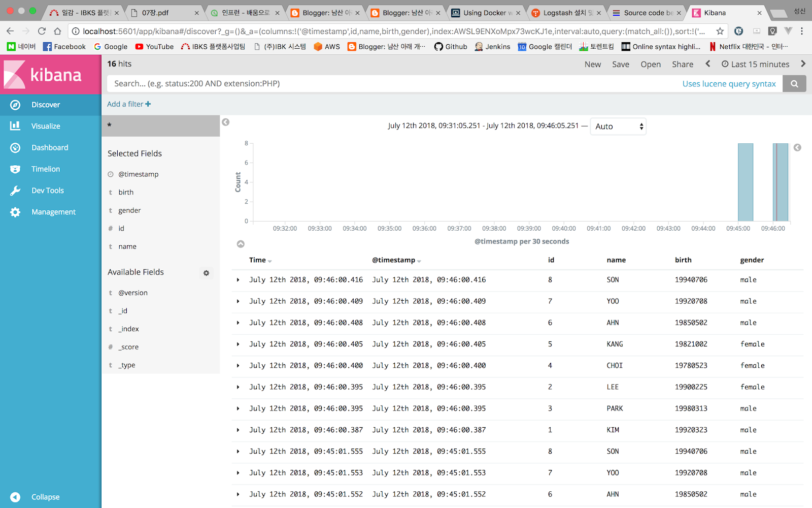Viewport: 812px width, 508px height.
Task: Go to the browser home page
Action: [x=57, y=31]
